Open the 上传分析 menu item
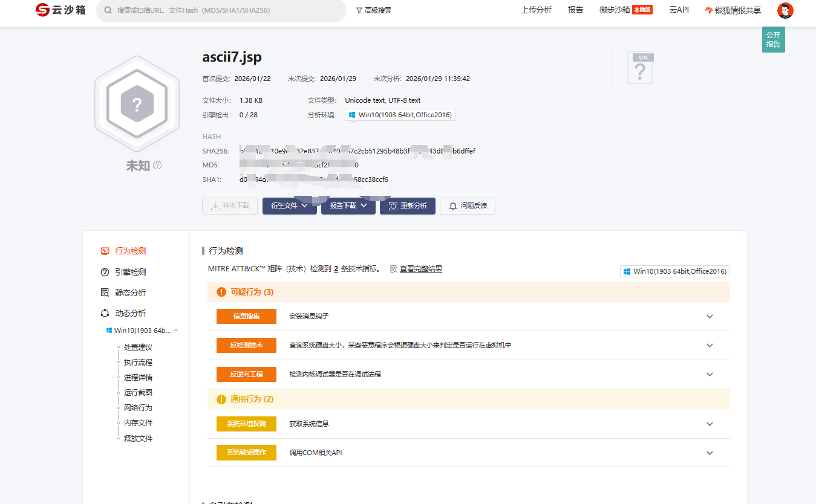 536,10
